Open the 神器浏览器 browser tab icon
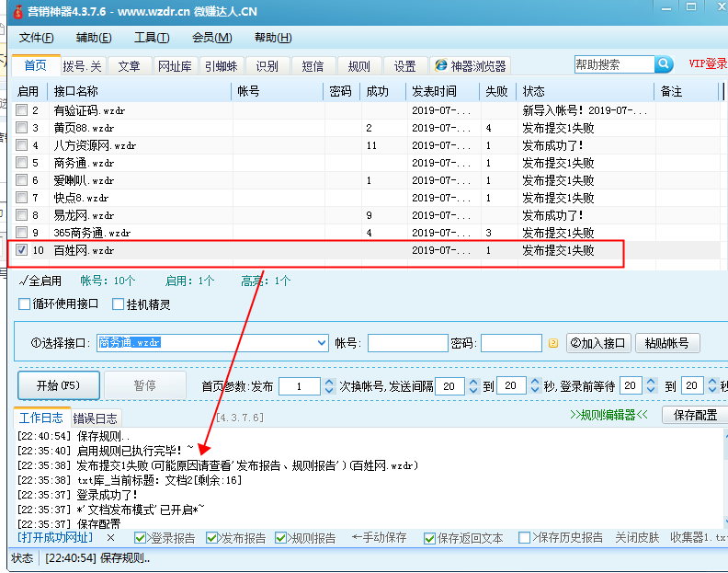Viewport: 728px width, 573px height. tap(441, 66)
